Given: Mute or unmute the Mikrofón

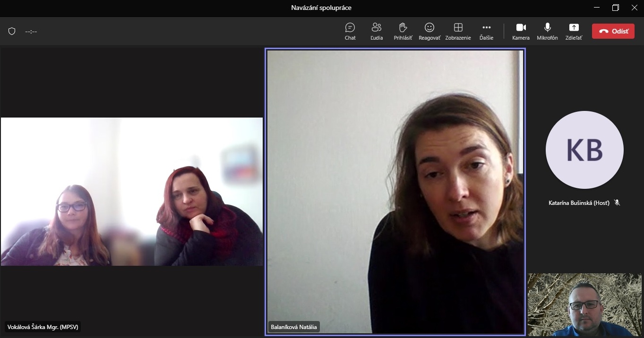Looking at the screenshot, I should [x=547, y=31].
